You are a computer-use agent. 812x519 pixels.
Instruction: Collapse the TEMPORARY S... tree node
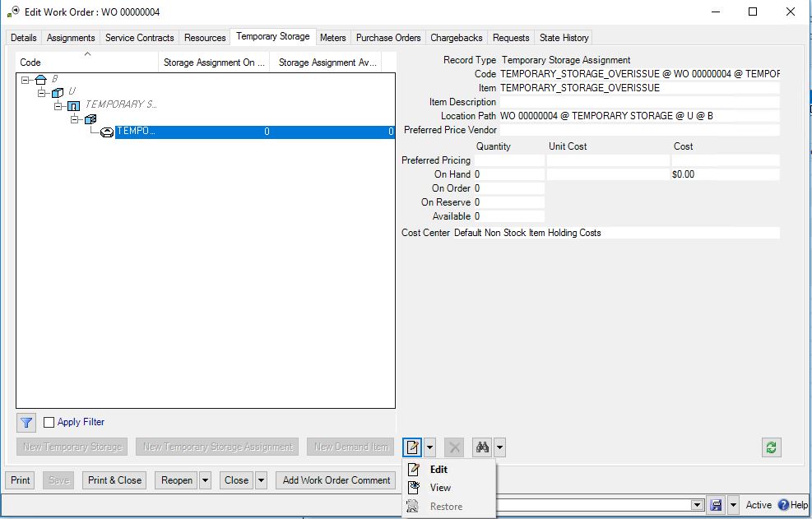(58, 106)
